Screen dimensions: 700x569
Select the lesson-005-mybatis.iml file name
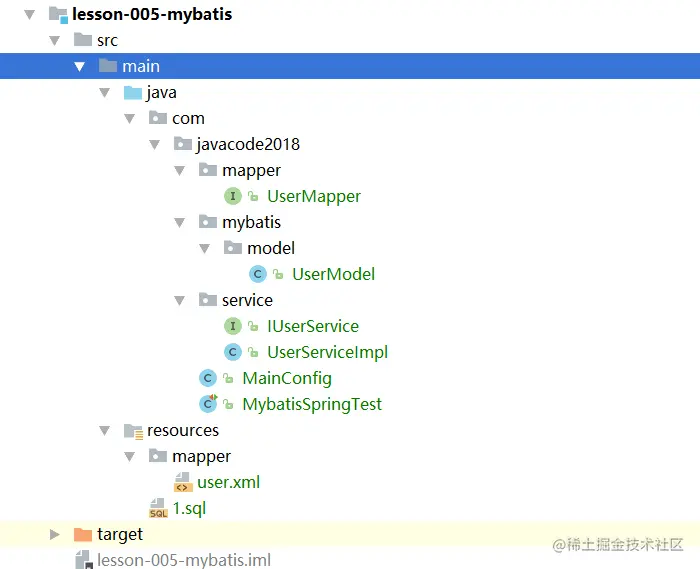click(x=184, y=560)
